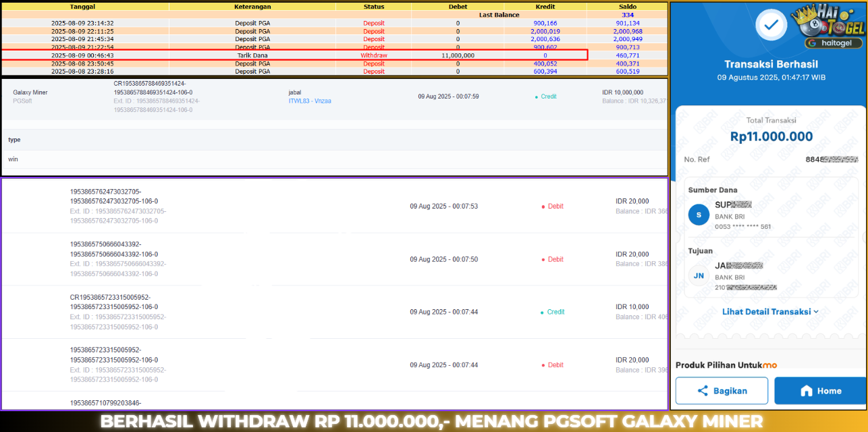Click the kredit value 600,394
Image resolution: width=868 pixels, height=432 pixels.
(545, 72)
